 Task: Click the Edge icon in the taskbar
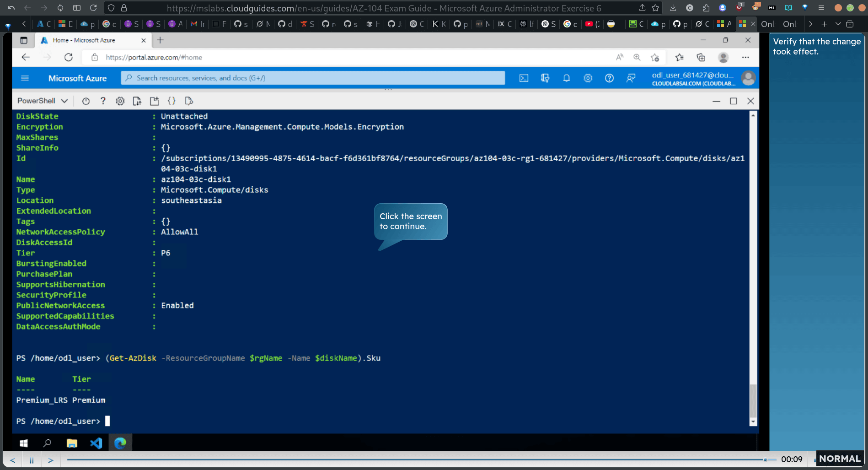coord(120,443)
